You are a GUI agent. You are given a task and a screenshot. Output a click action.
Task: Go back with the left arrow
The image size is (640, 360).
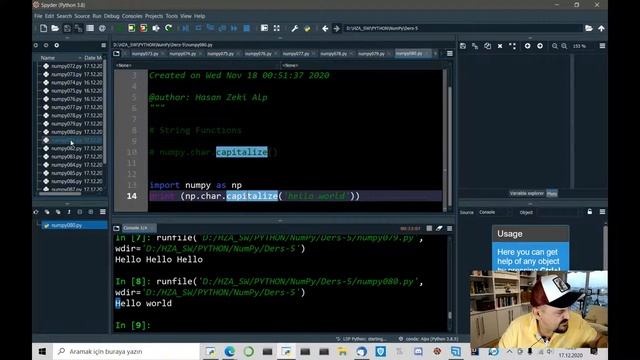325,28
